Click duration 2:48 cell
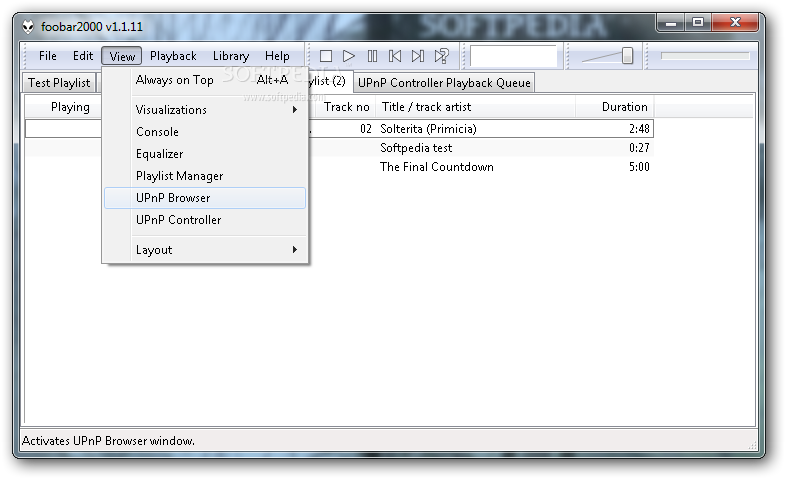The width and height of the screenshot is (786, 479). [639, 129]
